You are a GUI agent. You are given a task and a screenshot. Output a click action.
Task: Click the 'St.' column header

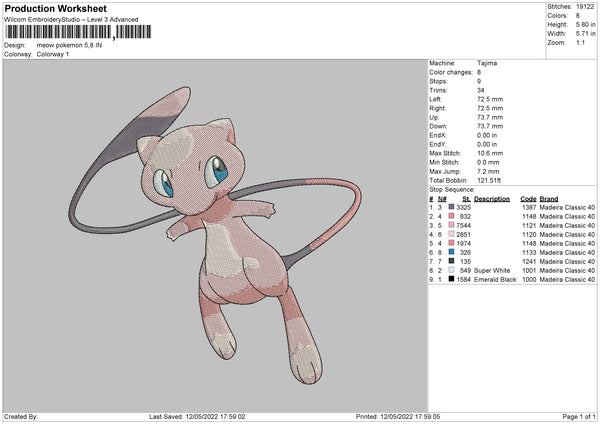click(x=466, y=199)
